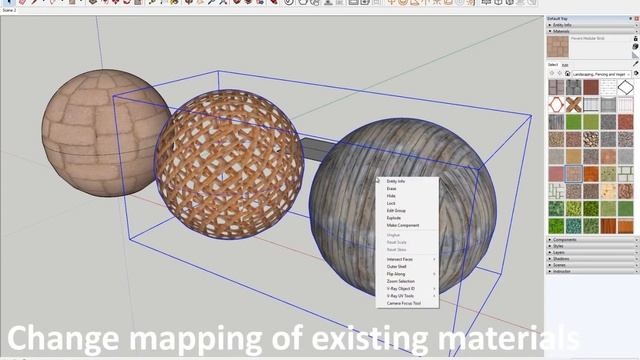Expand the Entity Info tray panel
The width and height of the screenshot is (640, 360).
pyautogui.click(x=592, y=25)
